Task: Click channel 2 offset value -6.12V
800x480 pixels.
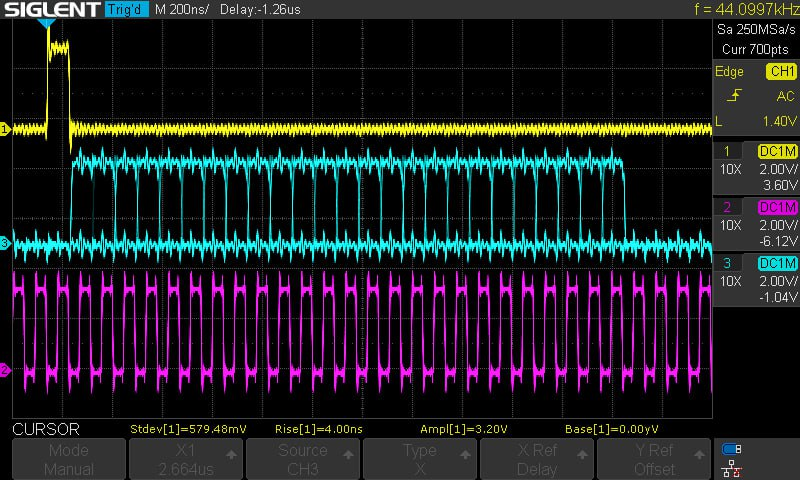Action: (x=778, y=241)
